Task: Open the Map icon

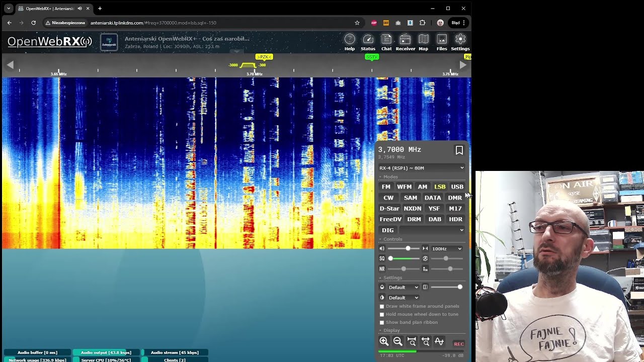Action: pyautogui.click(x=423, y=42)
